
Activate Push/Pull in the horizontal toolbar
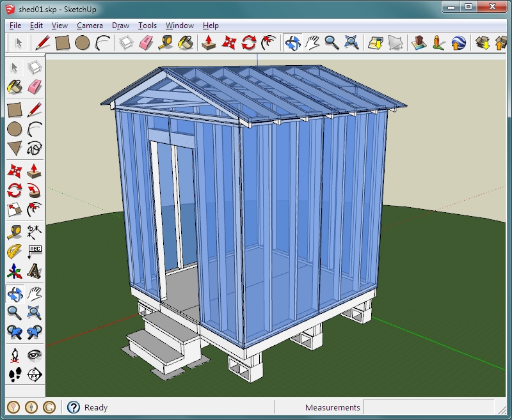tap(209, 43)
